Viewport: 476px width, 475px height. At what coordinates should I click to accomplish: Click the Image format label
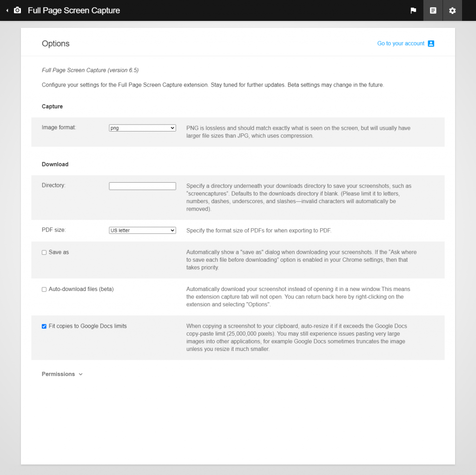click(x=59, y=127)
